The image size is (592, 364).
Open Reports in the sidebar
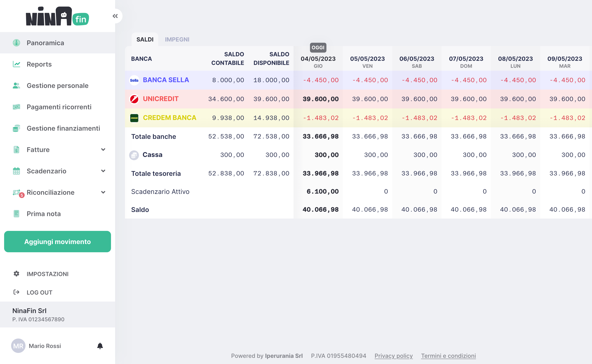click(39, 64)
